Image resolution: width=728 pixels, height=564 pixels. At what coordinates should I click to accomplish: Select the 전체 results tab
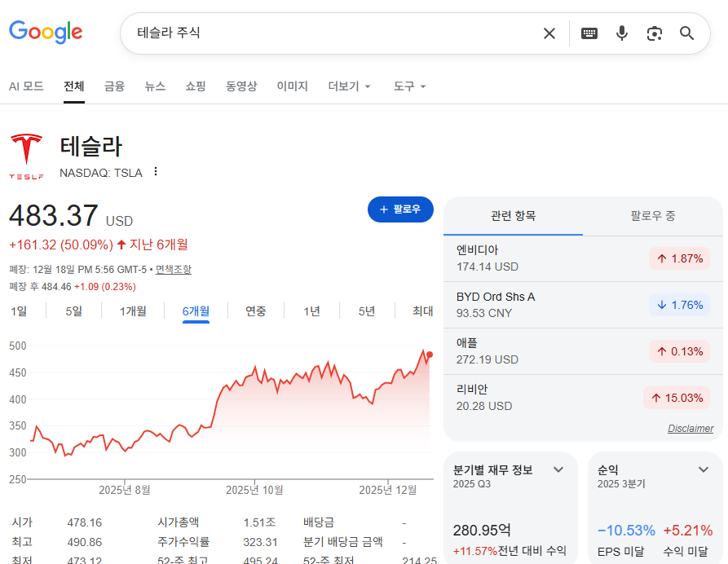pos(74,86)
